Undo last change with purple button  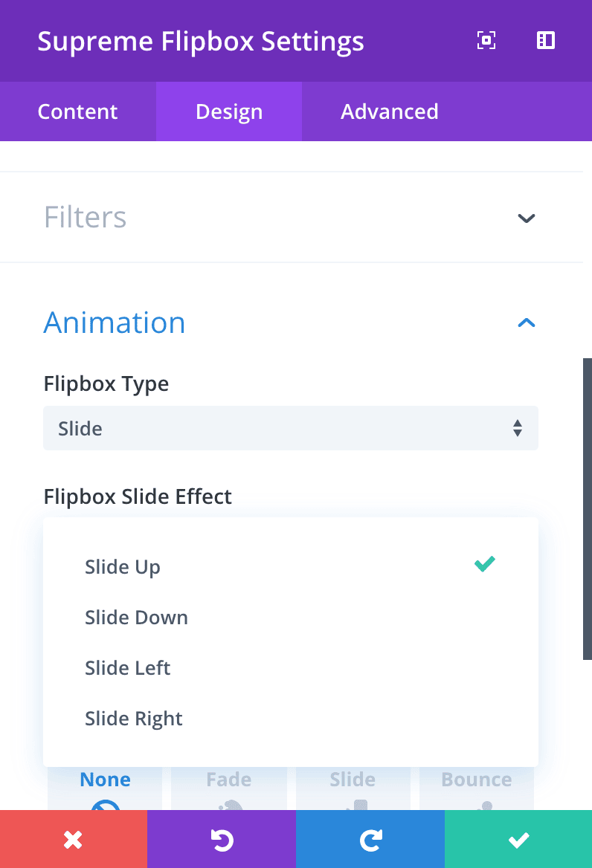click(222, 839)
